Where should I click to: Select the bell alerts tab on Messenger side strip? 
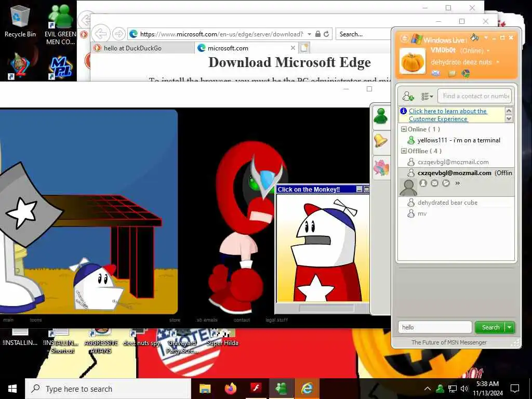(x=381, y=140)
